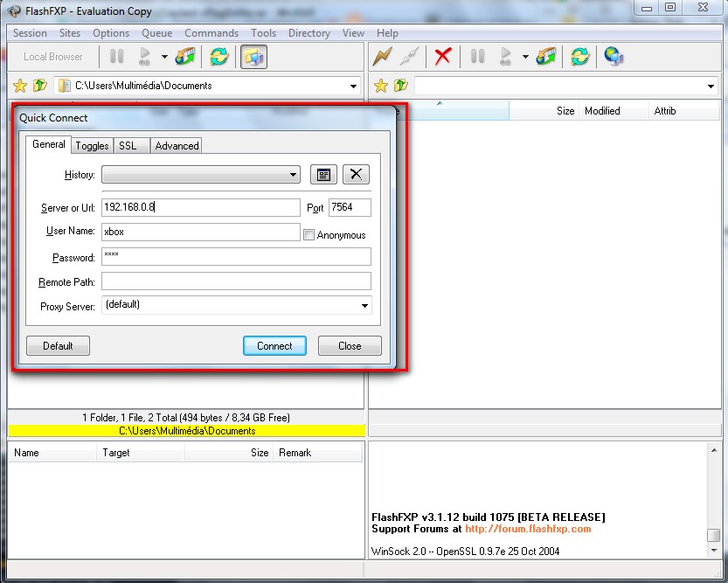Expand the History dropdown

[293, 175]
